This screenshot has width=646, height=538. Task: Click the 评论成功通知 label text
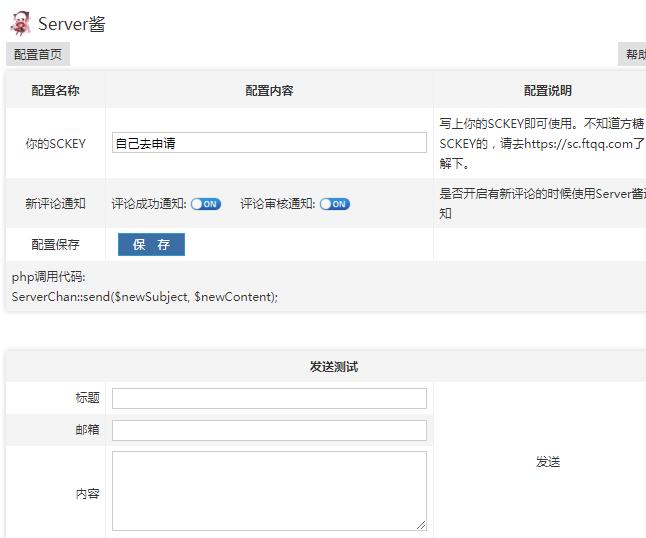point(149,204)
